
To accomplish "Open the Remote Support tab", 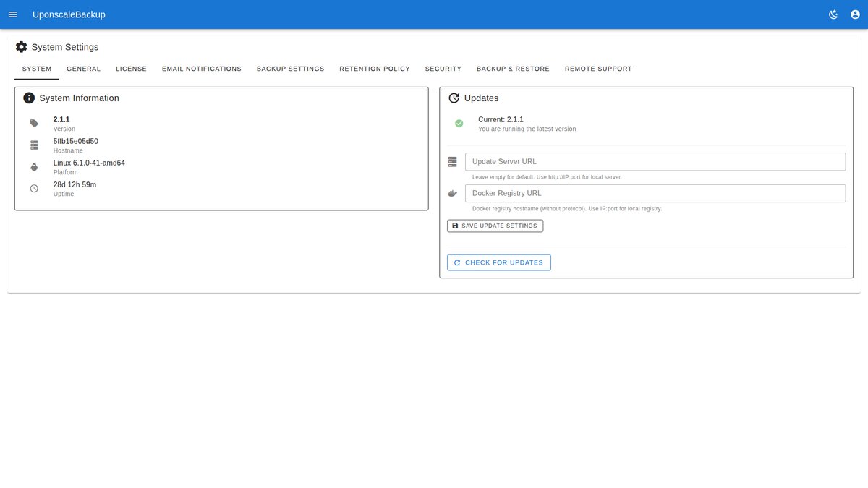I will 598,69.
